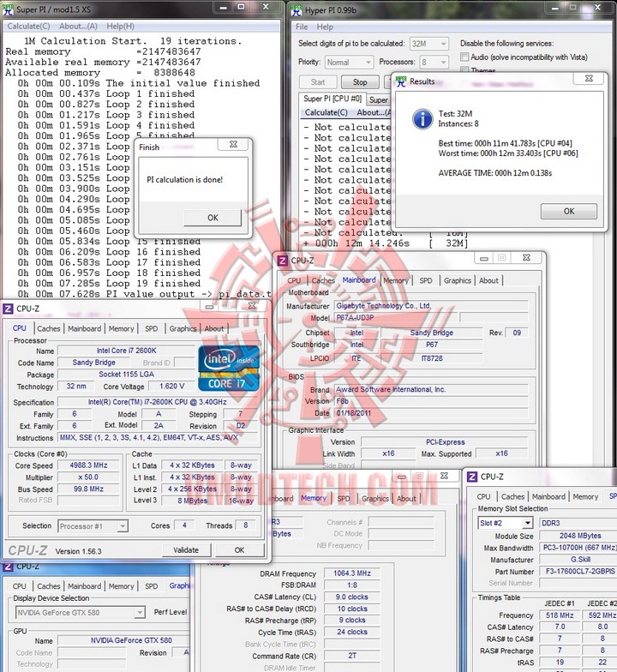The image size is (617, 672).
Task: Close the Results dialog with X
Action: (x=589, y=79)
